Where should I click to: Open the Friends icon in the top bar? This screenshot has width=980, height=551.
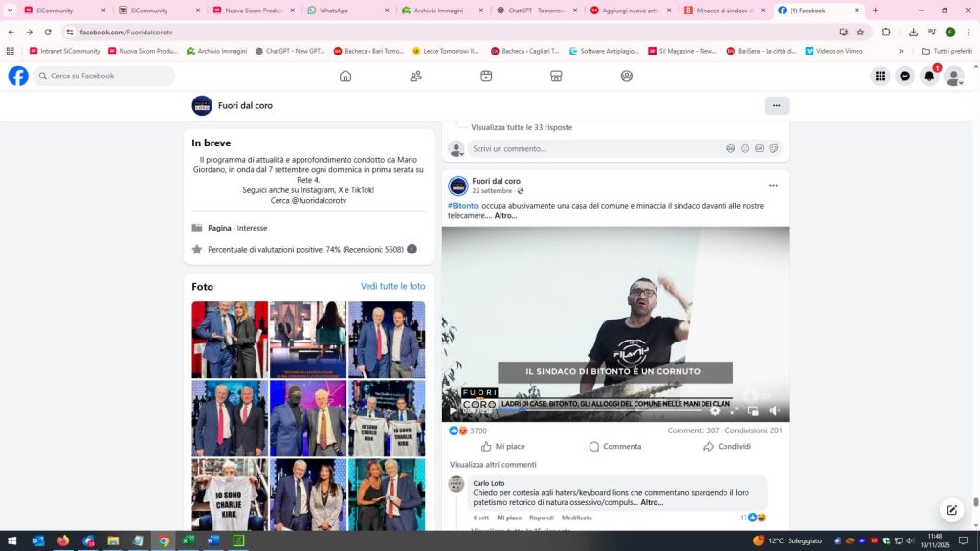tap(415, 77)
